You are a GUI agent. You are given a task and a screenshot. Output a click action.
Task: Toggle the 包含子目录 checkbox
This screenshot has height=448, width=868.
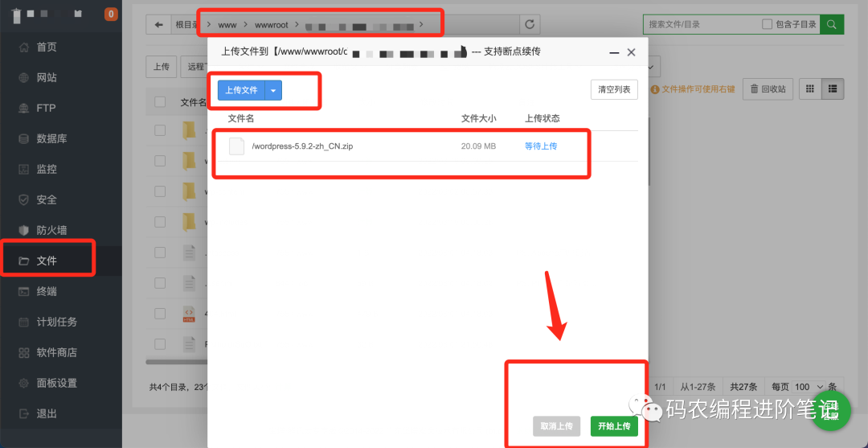(x=767, y=25)
